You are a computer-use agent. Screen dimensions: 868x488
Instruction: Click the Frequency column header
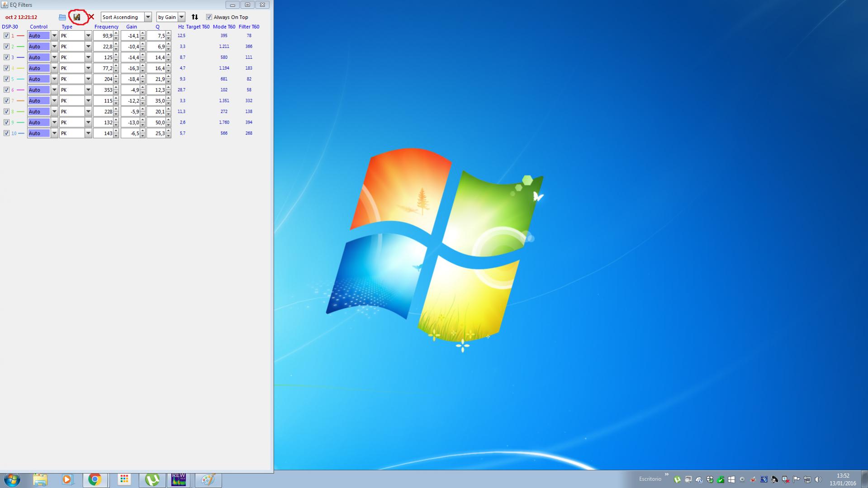point(106,27)
